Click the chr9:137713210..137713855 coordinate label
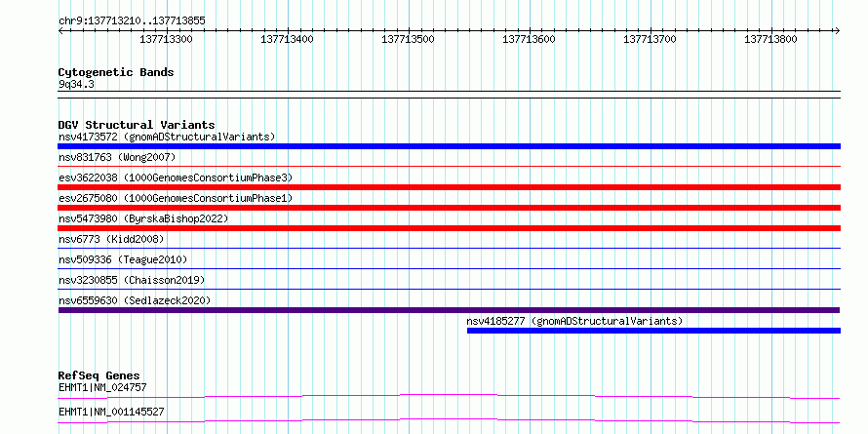The height and width of the screenshot is (434, 868). click(x=132, y=21)
